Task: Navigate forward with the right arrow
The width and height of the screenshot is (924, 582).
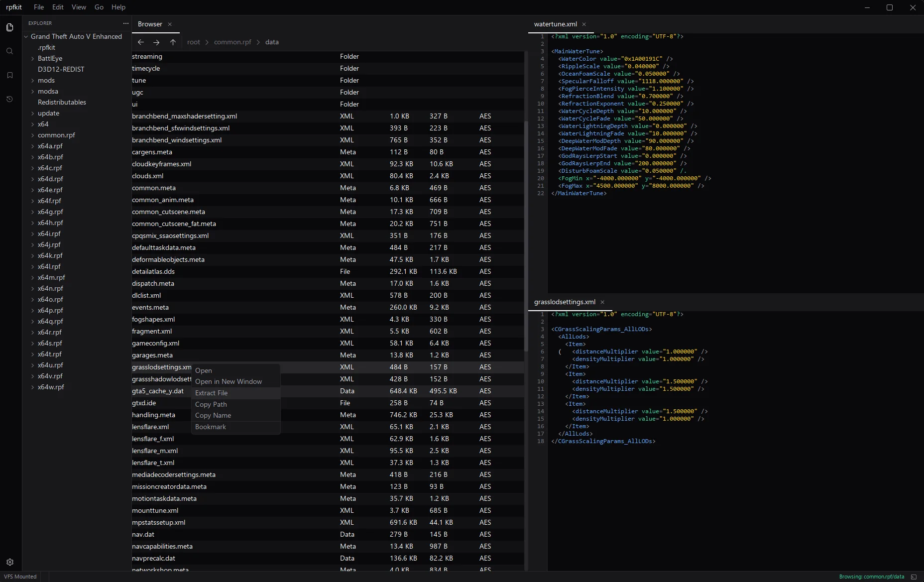Action: [156, 42]
